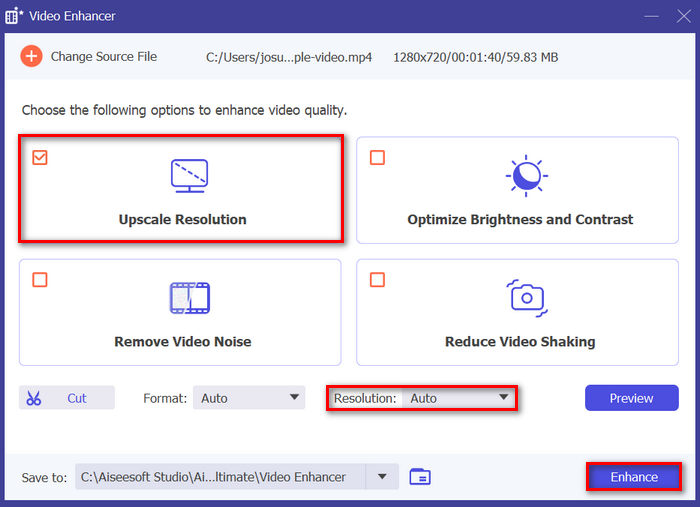
Task: Click the Reduce Video Shaking label
Action: 520,342
